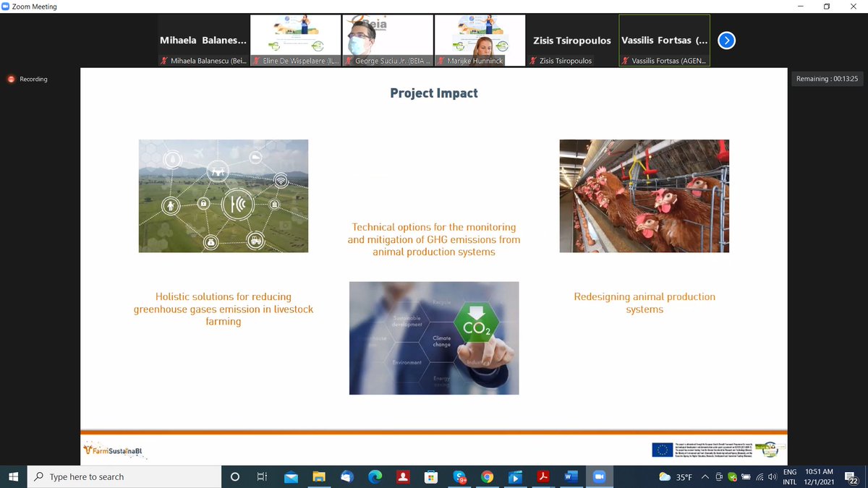Screen dimensions: 868x488
Task: Click the Meet Now camera icon in tray
Action: [x=718, y=477]
